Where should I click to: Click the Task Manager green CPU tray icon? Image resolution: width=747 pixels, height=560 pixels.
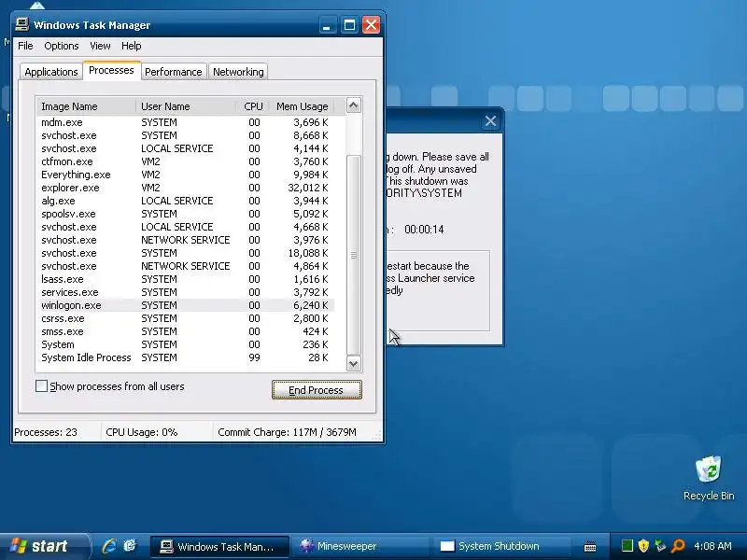(x=627, y=546)
